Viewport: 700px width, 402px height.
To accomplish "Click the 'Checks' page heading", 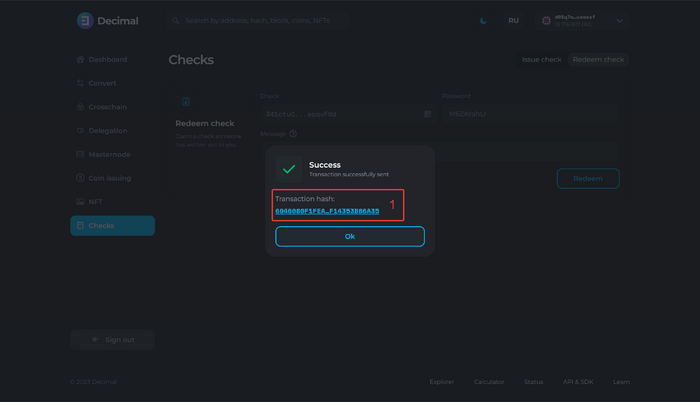I will (x=191, y=60).
